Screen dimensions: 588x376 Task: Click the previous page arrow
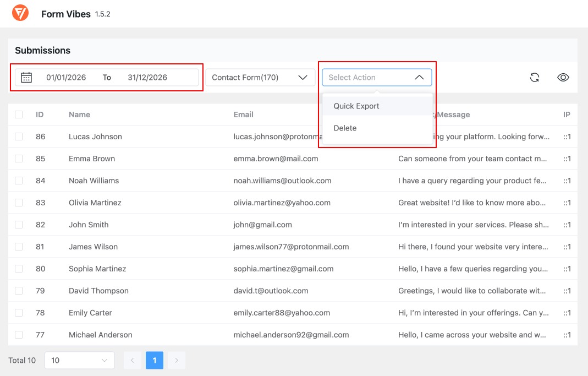133,360
